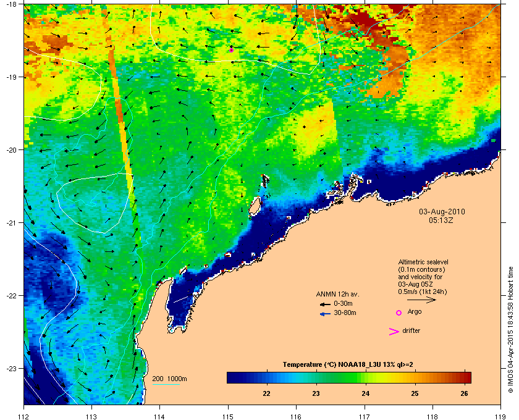Click the date text 03-Aug-2010
Viewport: 519px width, 420px height.
pyautogui.click(x=442, y=212)
